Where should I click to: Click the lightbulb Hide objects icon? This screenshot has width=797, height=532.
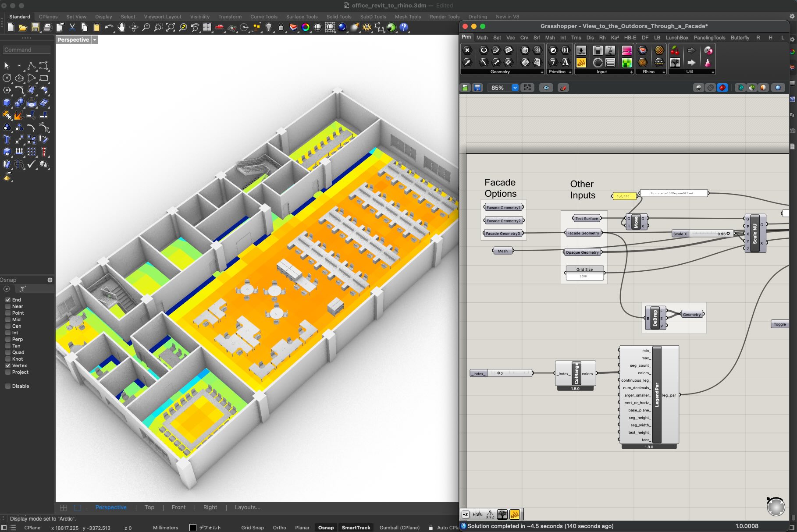[269, 27]
